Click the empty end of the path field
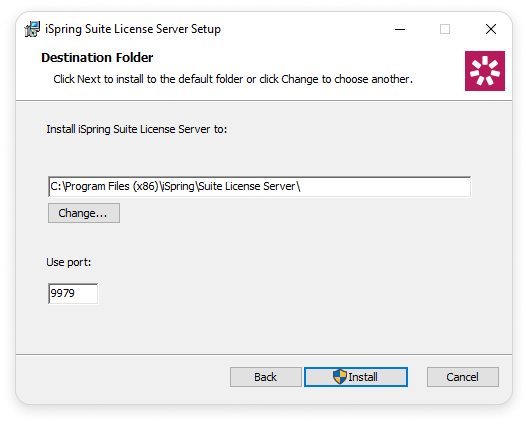528x424 pixels. [x=386, y=186]
